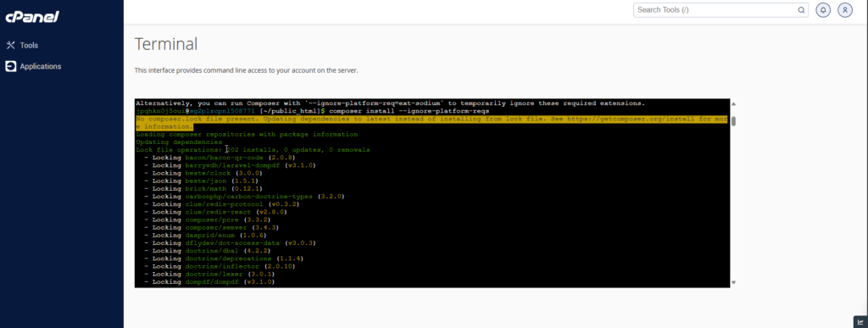Open the notifications bell
868x328 pixels.
coord(823,10)
